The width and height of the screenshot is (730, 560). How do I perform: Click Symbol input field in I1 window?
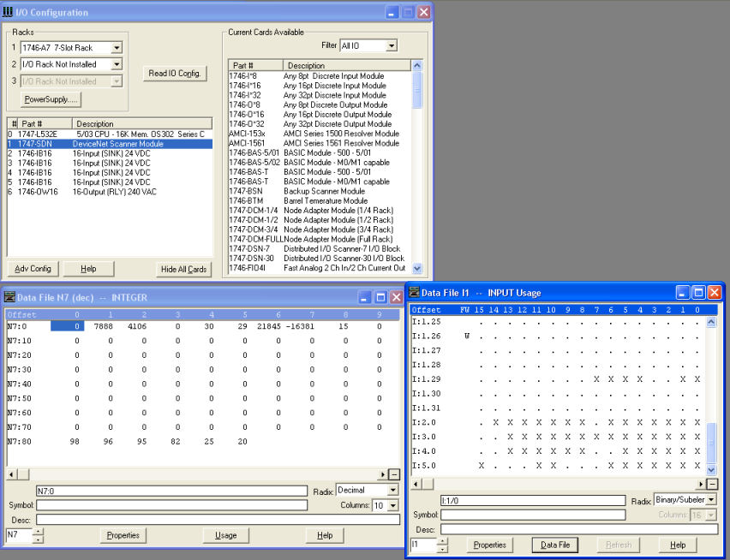(533, 515)
